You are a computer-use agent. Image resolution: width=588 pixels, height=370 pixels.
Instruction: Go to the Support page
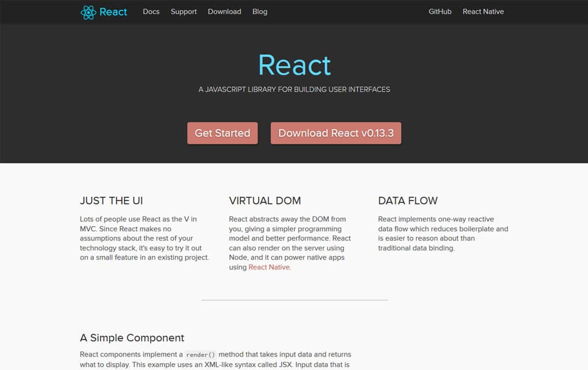[x=184, y=12]
